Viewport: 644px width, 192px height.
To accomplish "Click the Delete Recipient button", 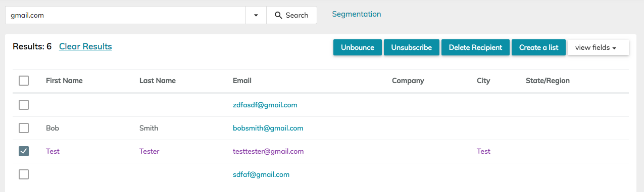I will [x=475, y=47].
